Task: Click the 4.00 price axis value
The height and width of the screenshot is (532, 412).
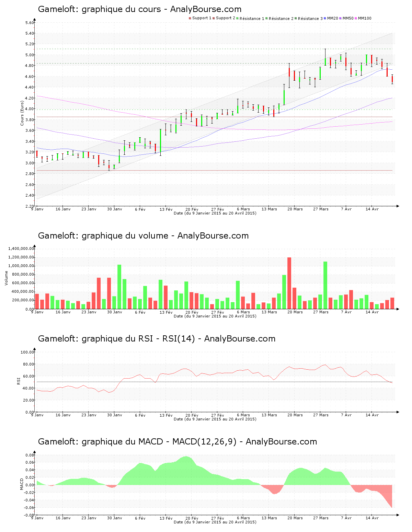Action: (30, 109)
